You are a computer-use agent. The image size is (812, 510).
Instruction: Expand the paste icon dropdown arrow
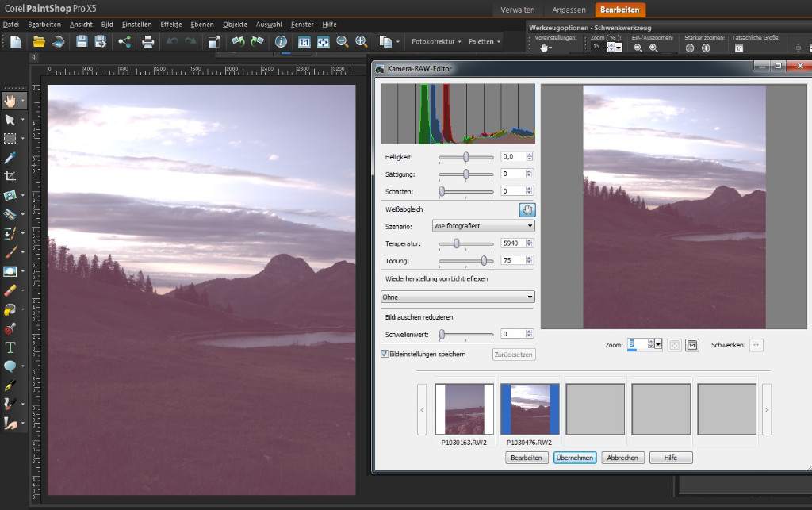pyautogui.click(x=398, y=42)
